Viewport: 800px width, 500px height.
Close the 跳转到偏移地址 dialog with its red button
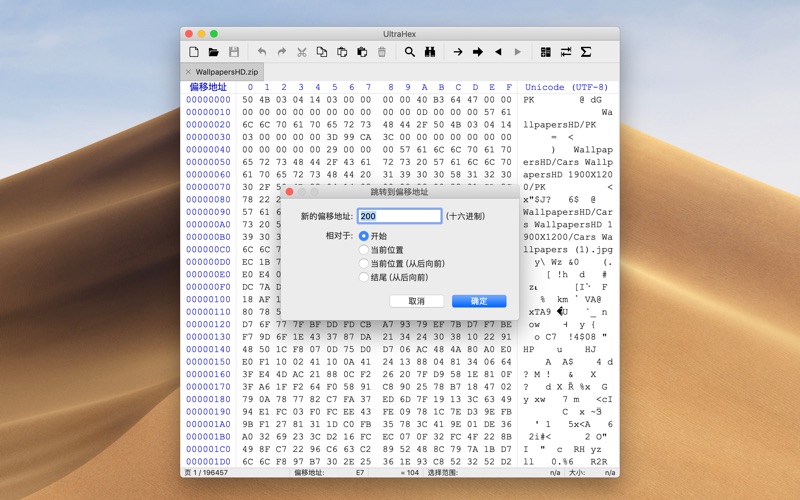pos(290,192)
